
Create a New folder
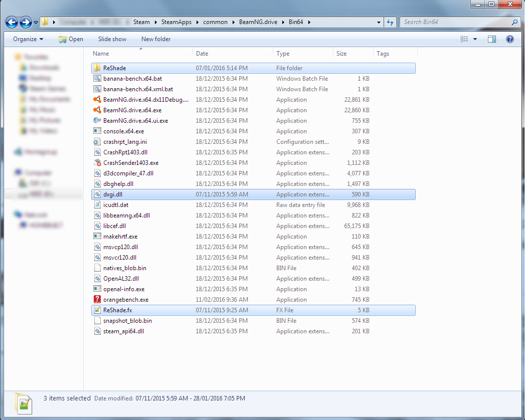click(156, 39)
